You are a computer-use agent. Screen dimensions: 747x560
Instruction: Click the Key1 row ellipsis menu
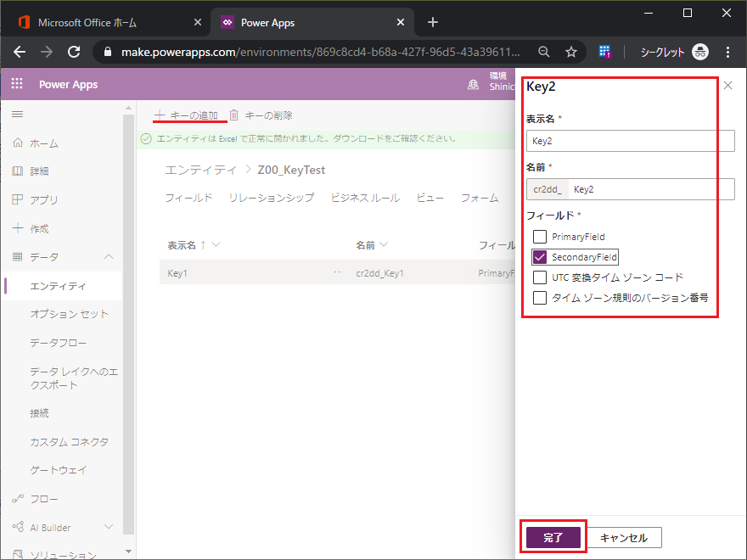point(337,272)
